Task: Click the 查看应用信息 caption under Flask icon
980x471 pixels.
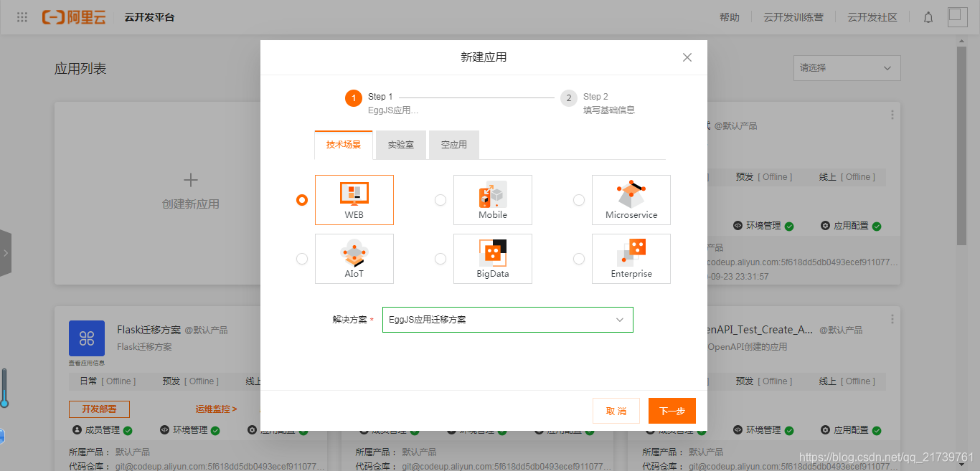Action: pyautogui.click(x=87, y=363)
